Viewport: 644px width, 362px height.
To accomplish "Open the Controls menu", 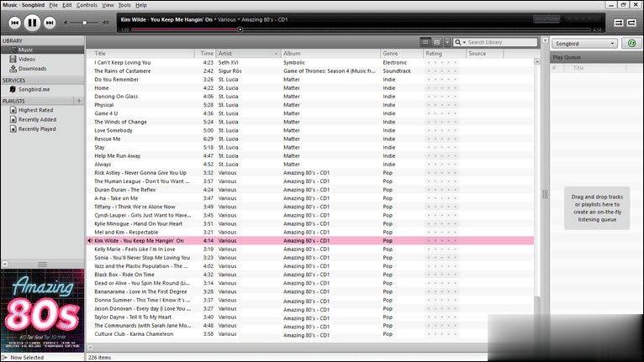I will pos(87,5).
